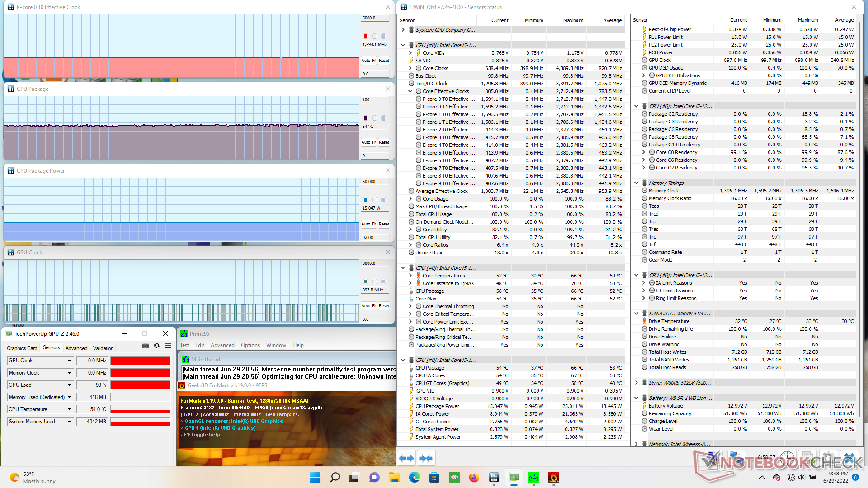The width and height of the screenshot is (868, 488).
Task: Click 5000.0 max value field in P-core graph
Action: tap(375, 18)
